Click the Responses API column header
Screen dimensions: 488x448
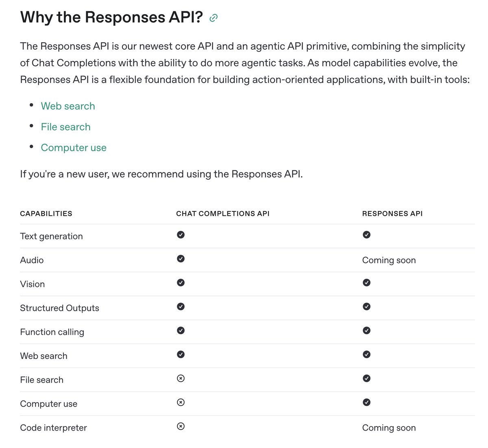(392, 214)
